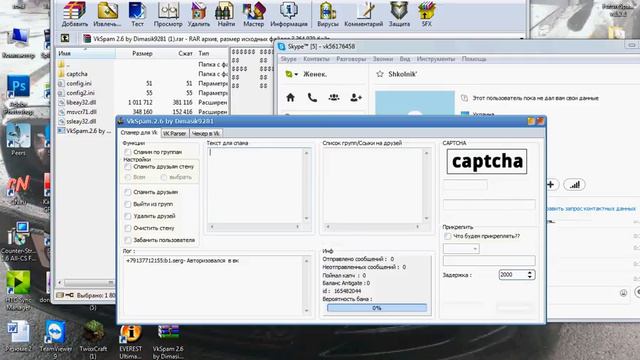The image size is (640, 360).
Task: Select msvcr71.dll in WinRAR list
Action: (82, 111)
